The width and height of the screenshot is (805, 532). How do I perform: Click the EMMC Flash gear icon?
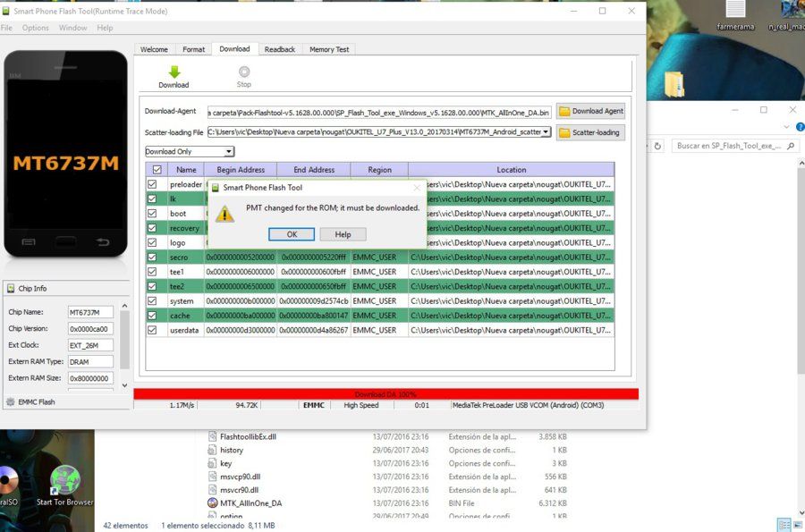[10, 401]
